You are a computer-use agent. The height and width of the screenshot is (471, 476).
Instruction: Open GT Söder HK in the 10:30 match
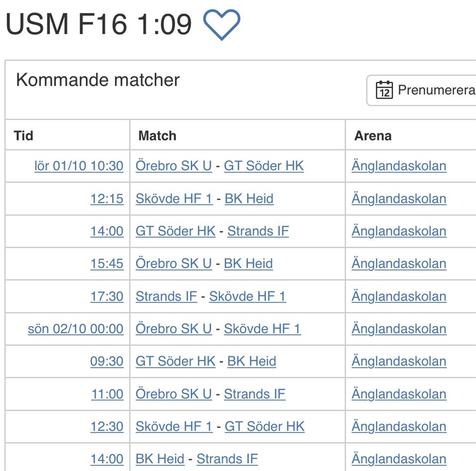point(264,166)
